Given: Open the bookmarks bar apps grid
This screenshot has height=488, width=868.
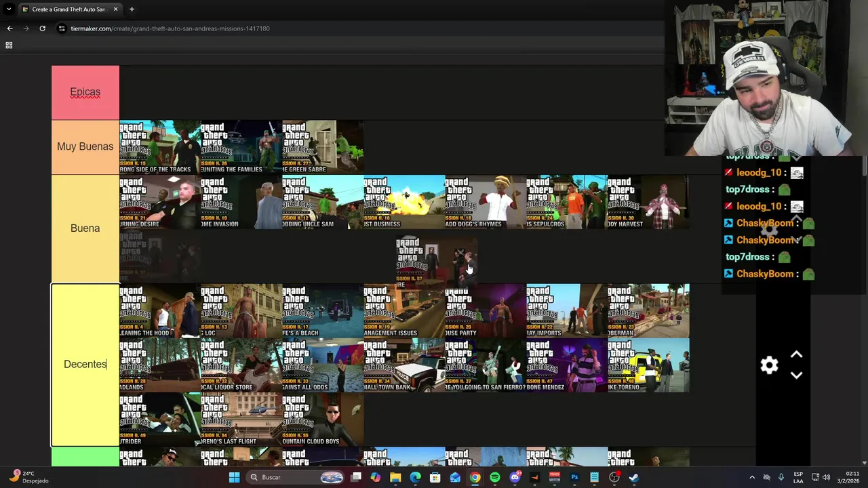Looking at the screenshot, I should coord(9,45).
